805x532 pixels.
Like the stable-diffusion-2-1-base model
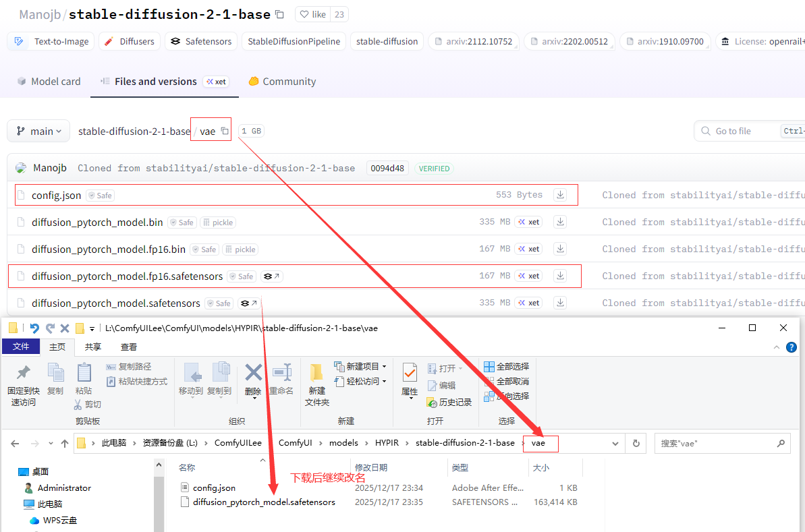coord(312,14)
